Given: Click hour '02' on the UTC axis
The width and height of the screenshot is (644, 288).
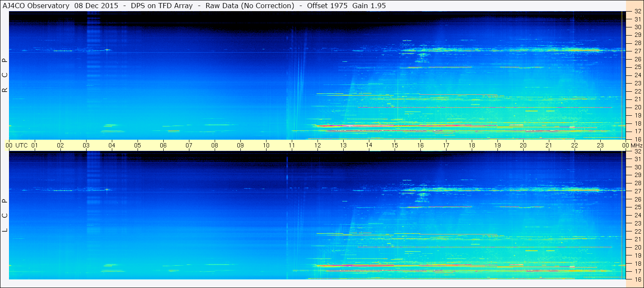Looking at the screenshot, I should 60,146.
